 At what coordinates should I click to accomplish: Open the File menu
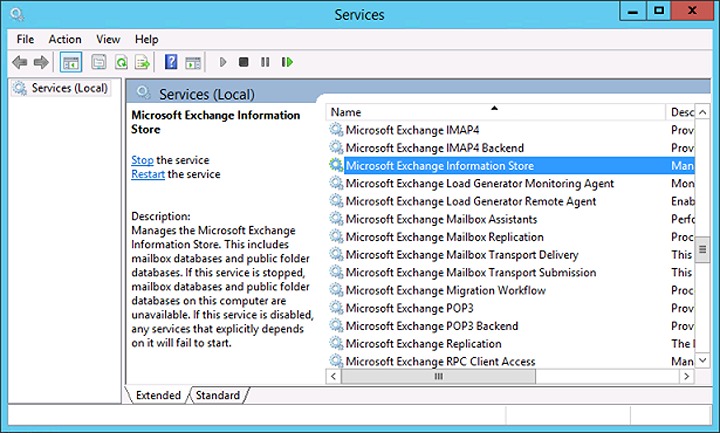tap(25, 39)
